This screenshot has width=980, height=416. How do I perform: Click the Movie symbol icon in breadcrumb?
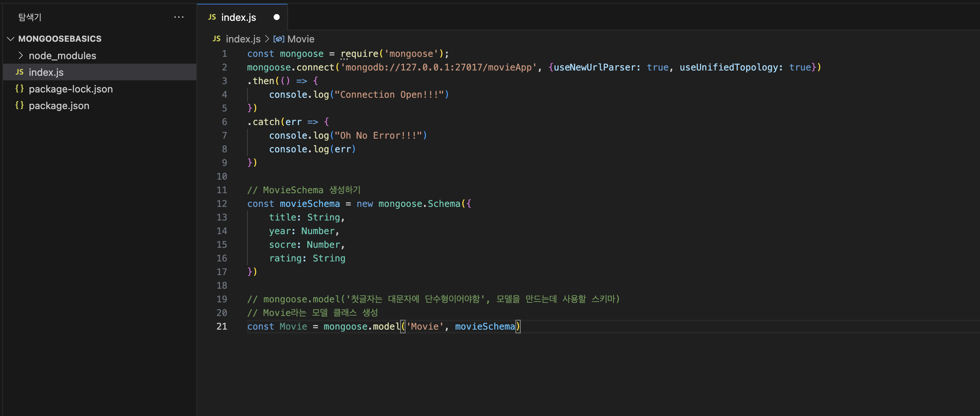[x=279, y=39]
